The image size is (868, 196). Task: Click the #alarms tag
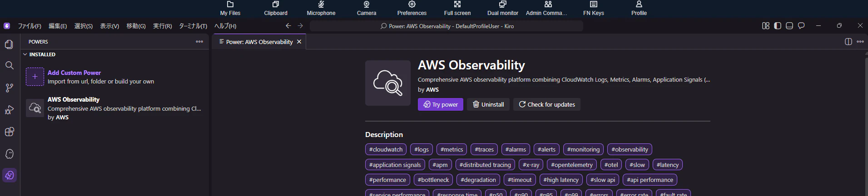(516, 149)
